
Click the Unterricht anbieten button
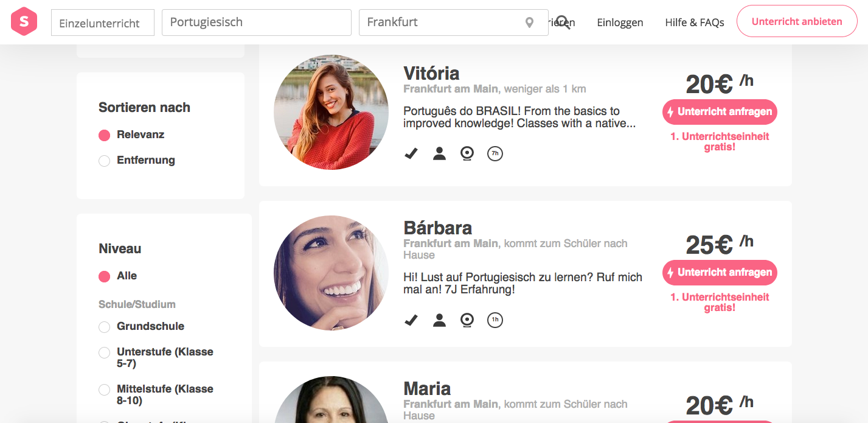point(797,21)
